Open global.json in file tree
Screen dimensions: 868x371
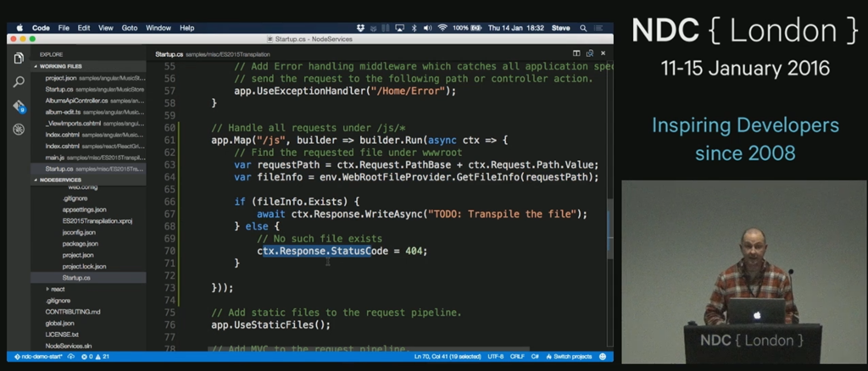point(60,323)
